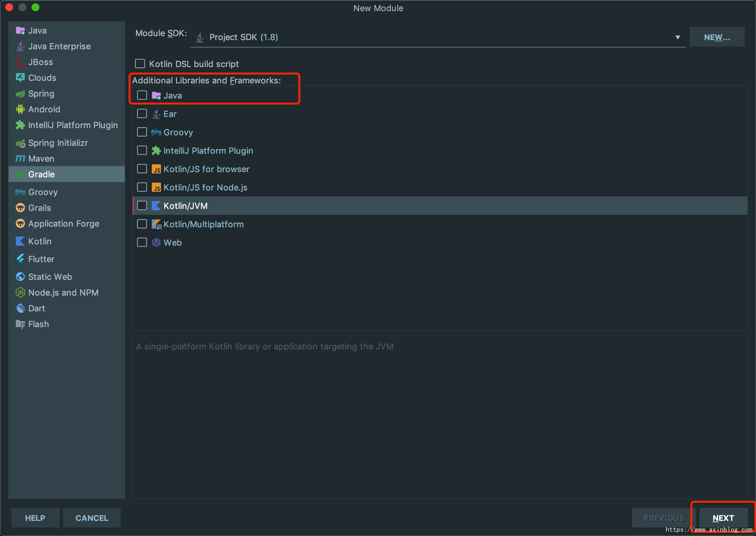The width and height of the screenshot is (756, 536).
Task: Pick the JBoss red icon
Action: pos(20,62)
